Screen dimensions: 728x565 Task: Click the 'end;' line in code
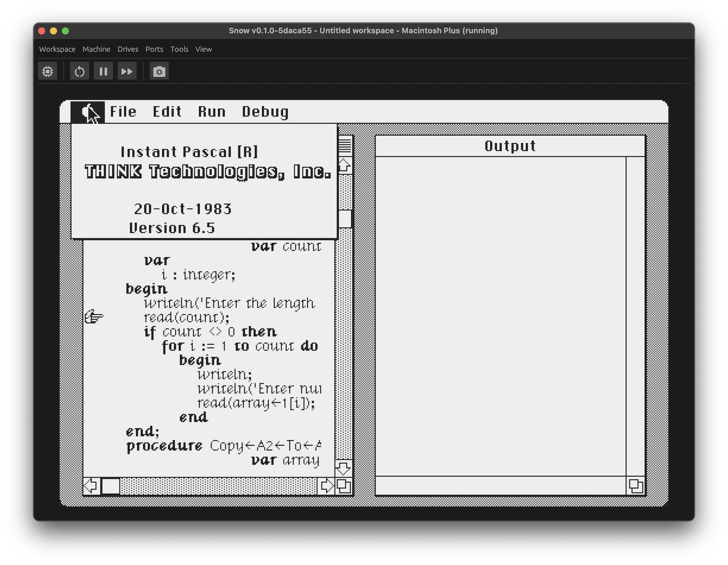(x=143, y=431)
